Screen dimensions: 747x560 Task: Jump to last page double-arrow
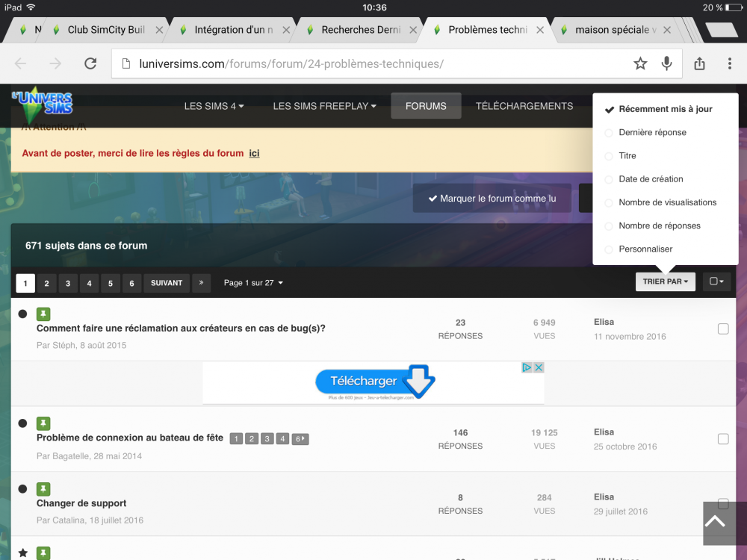pyautogui.click(x=202, y=283)
